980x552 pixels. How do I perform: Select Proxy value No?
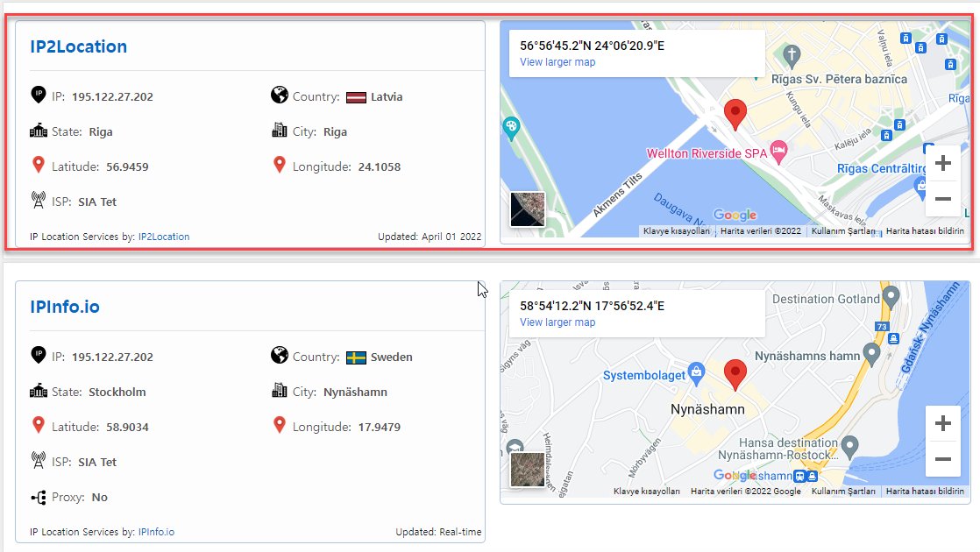click(99, 497)
